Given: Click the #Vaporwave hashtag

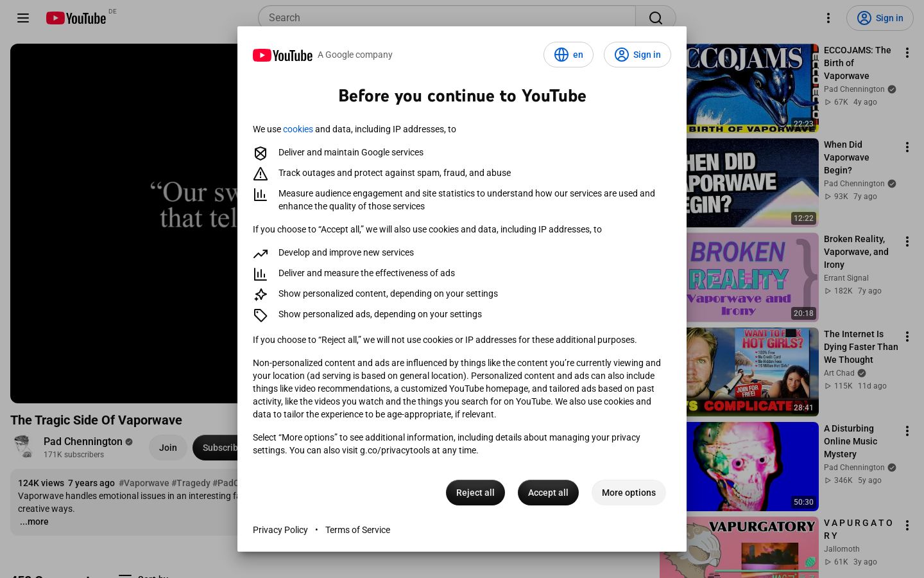Looking at the screenshot, I should click(x=144, y=483).
